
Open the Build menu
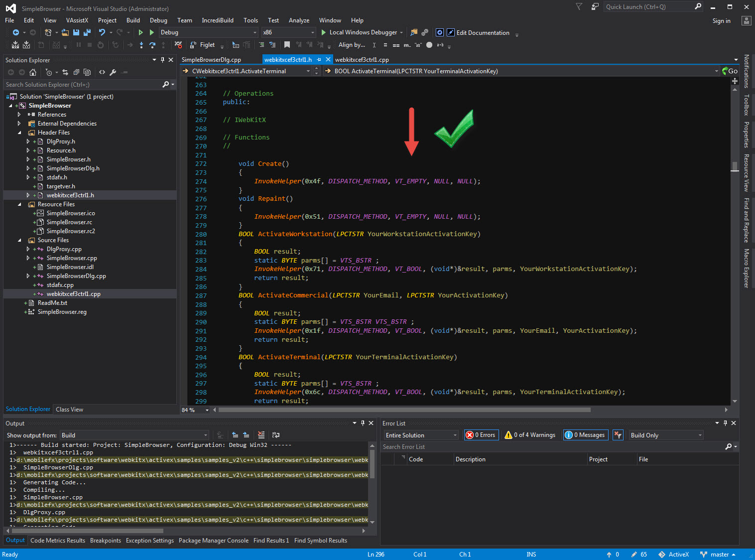click(133, 20)
